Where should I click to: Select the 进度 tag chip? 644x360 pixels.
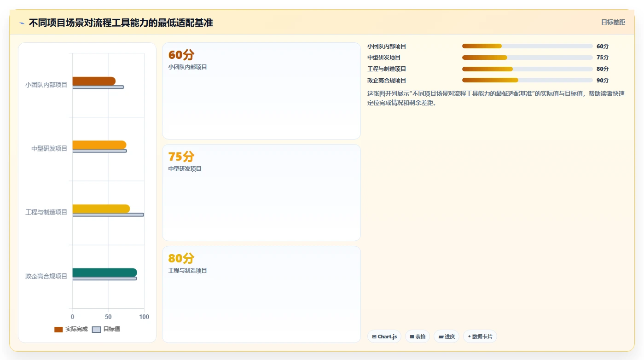pos(447,337)
